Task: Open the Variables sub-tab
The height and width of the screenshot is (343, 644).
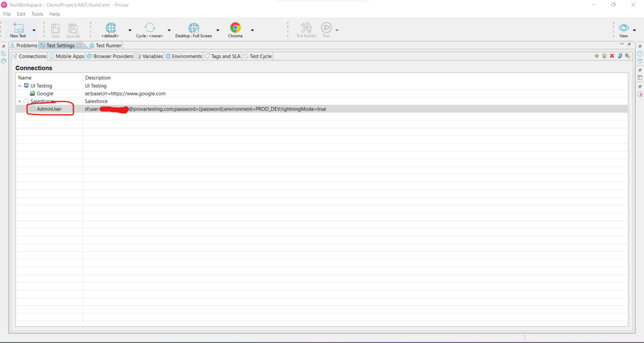Action: (150, 56)
